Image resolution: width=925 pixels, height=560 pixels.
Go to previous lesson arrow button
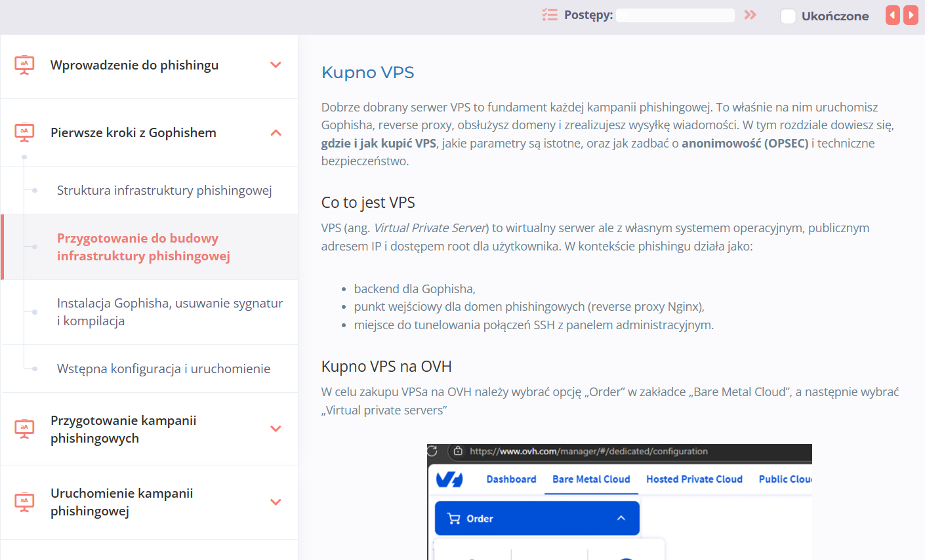pyautogui.click(x=893, y=15)
